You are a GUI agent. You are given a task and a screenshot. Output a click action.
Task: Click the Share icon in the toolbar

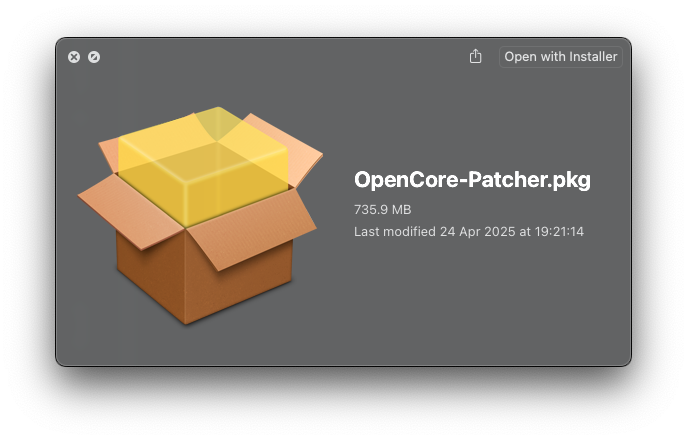(x=475, y=57)
